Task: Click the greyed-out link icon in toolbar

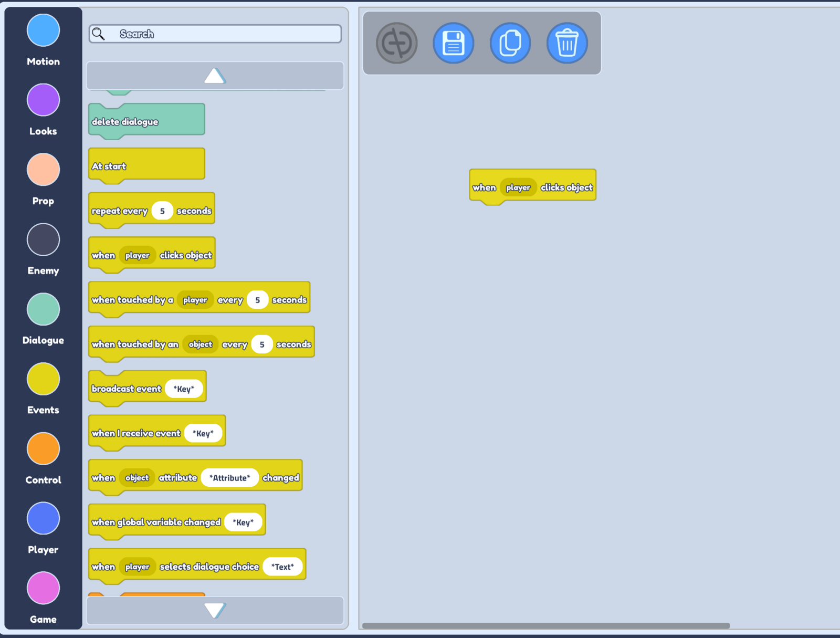Action: coord(396,43)
